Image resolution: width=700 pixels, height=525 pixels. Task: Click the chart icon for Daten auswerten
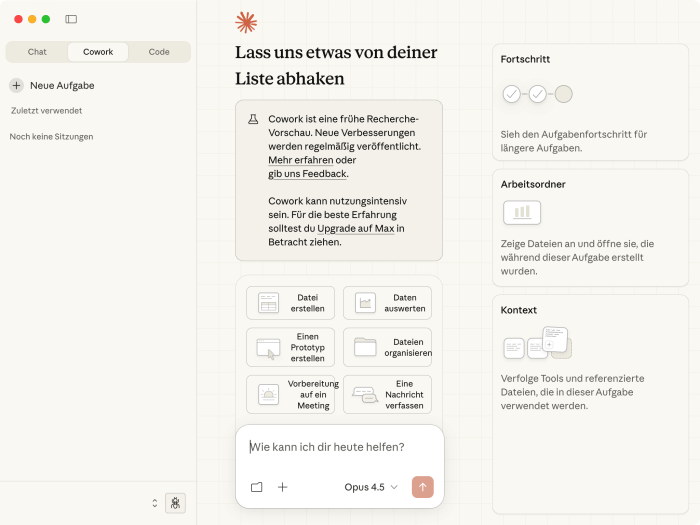click(365, 303)
